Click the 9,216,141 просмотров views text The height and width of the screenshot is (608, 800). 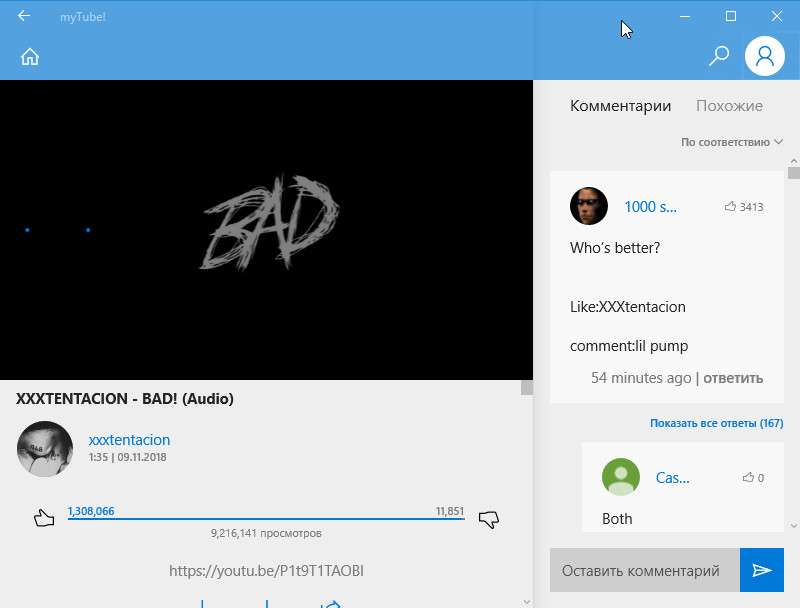click(x=266, y=533)
